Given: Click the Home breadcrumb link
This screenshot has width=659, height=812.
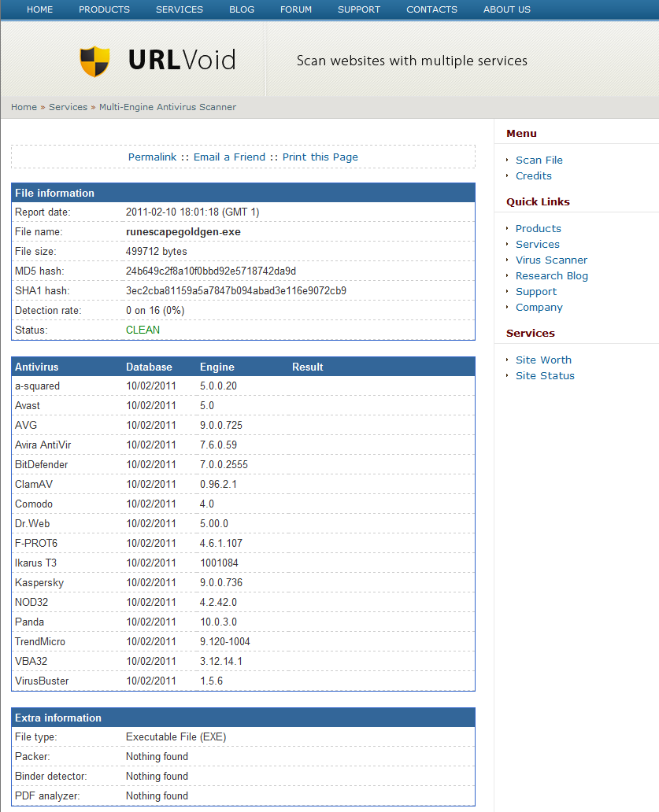Looking at the screenshot, I should [x=24, y=107].
